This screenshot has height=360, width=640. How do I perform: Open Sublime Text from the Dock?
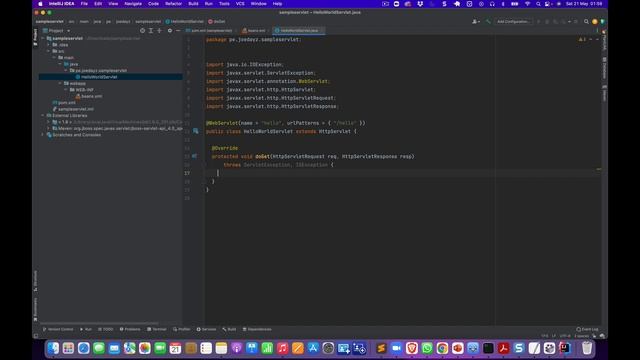(x=381, y=348)
